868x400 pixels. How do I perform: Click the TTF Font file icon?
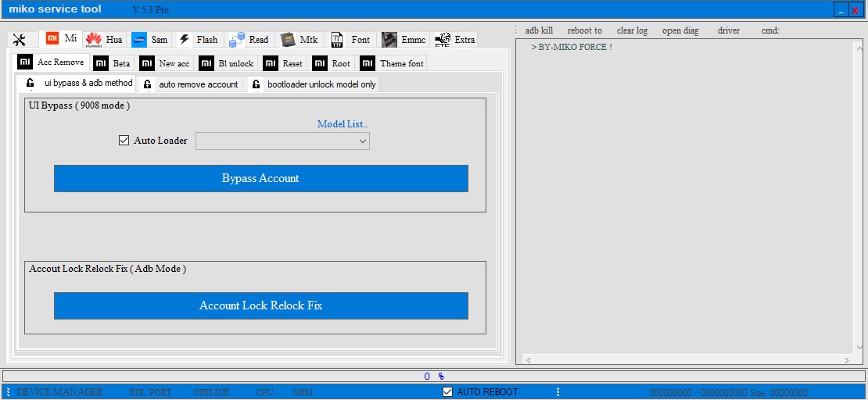336,40
